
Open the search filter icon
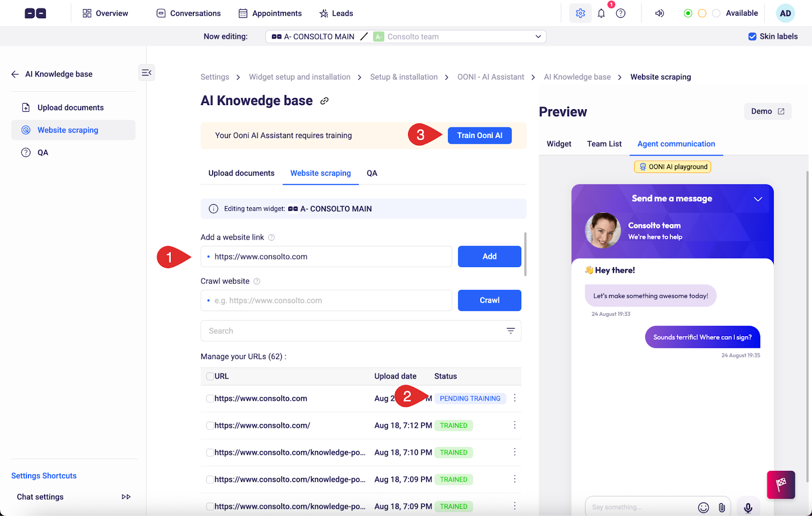click(511, 331)
